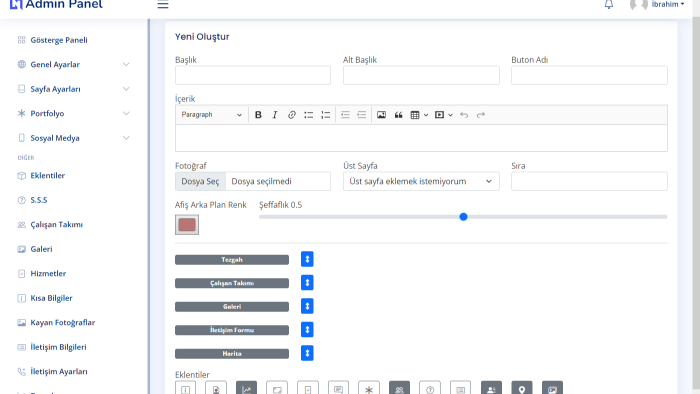The height and width of the screenshot is (394, 700).
Task: Toggle bold formatting in the İçerik editor
Action: pyautogui.click(x=258, y=115)
